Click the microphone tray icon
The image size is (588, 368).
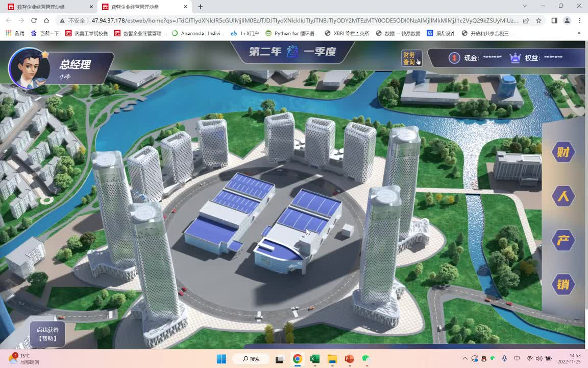coord(504,359)
